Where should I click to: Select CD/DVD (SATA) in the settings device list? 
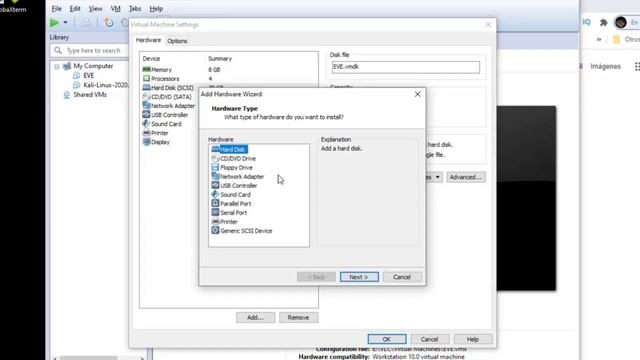pos(167,96)
